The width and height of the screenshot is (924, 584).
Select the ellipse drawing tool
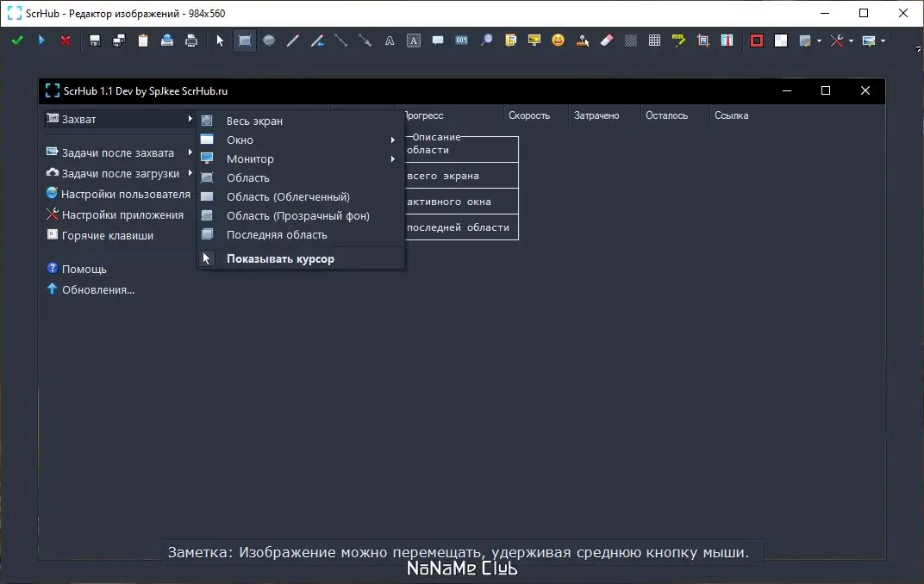(x=269, y=40)
